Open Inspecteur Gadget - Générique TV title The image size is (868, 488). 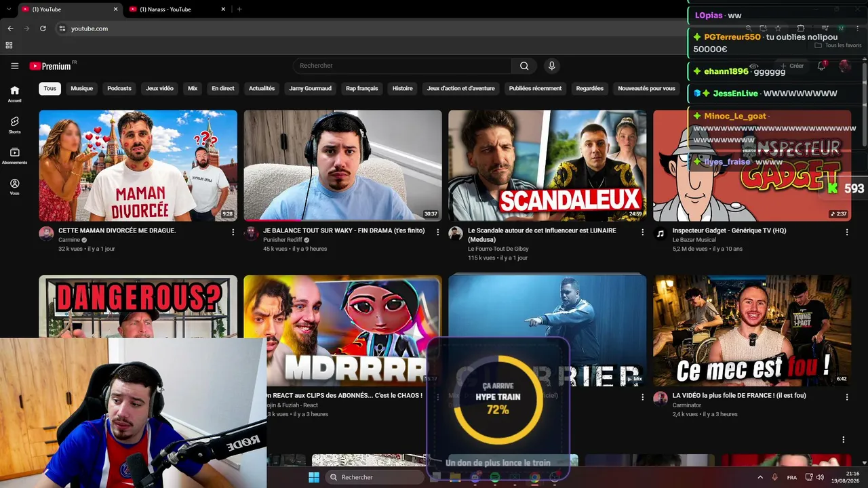(729, 230)
